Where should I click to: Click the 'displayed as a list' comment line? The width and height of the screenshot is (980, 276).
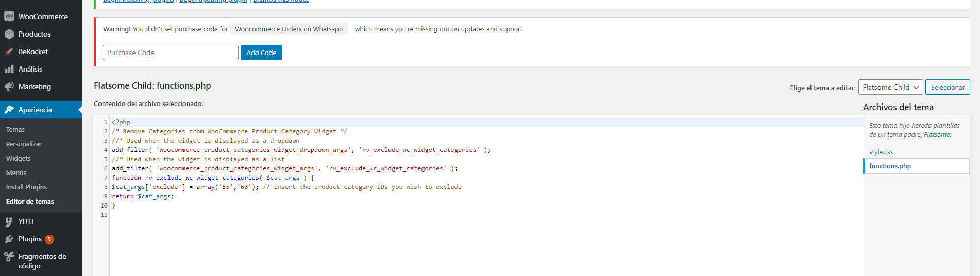[x=198, y=159]
